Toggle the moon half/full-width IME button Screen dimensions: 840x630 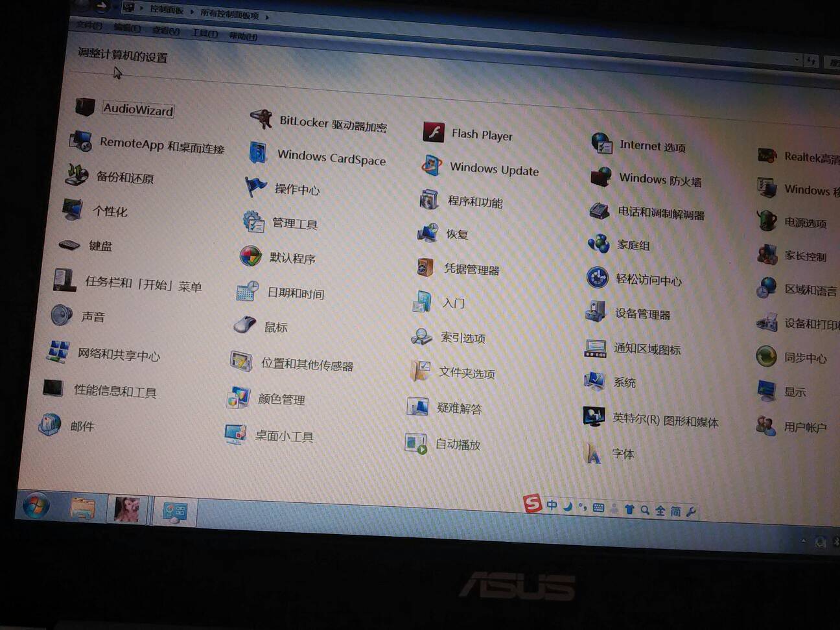(x=568, y=506)
